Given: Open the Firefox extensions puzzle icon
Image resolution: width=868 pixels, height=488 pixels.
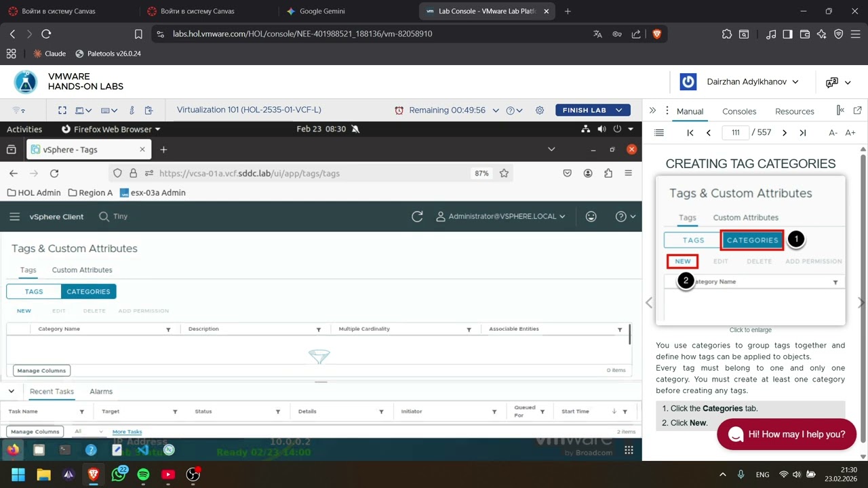Looking at the screenshot, I should (608, 174).
